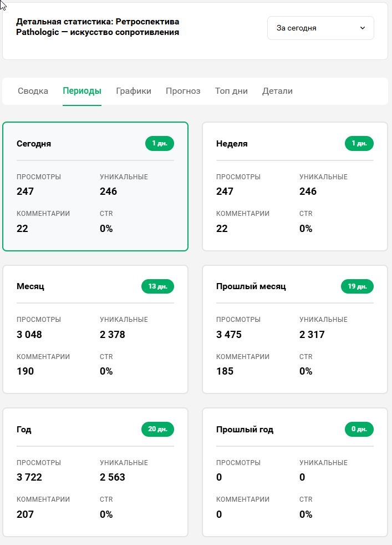This screenshot has width=392, height=545.
Task: Click the '20 дн.' badge on Год
Action: click(158, 430)
